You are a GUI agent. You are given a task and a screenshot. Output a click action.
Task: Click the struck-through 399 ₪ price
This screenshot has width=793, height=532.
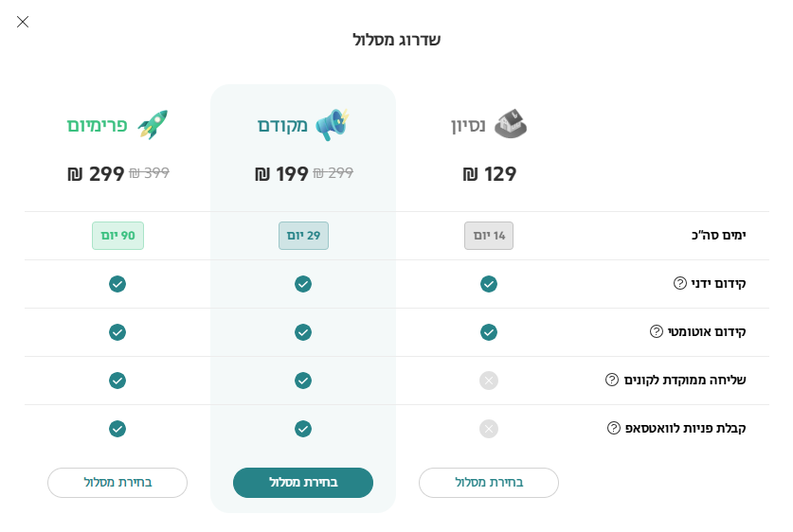pyautogui.click(x=149, y=173)
